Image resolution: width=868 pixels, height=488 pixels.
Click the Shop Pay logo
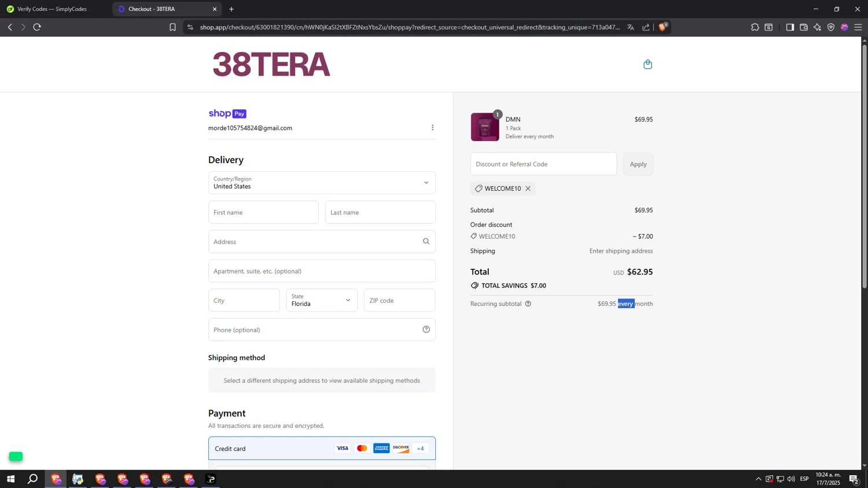coord(227,114)
